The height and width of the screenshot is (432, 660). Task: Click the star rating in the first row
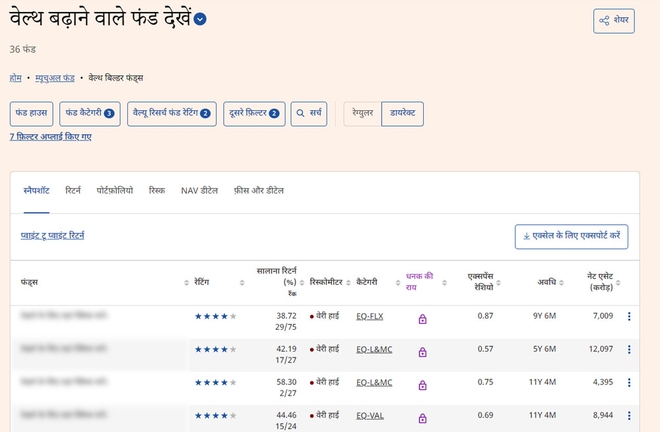click(x=215, y=317)
